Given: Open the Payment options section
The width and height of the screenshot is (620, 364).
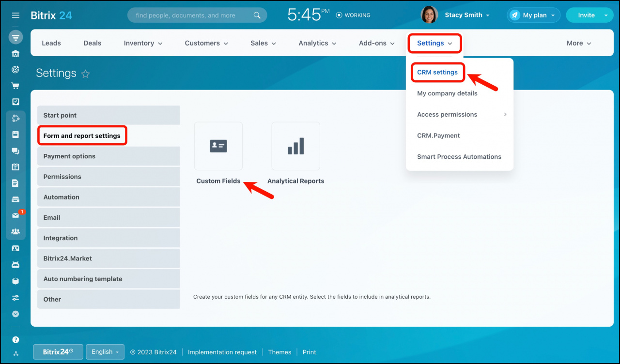Looking at the screenshot, I should [x=108, y=156].
